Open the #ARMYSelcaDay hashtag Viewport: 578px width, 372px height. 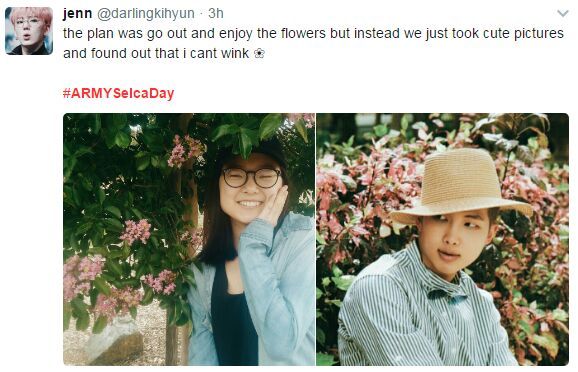click(118, 93)
